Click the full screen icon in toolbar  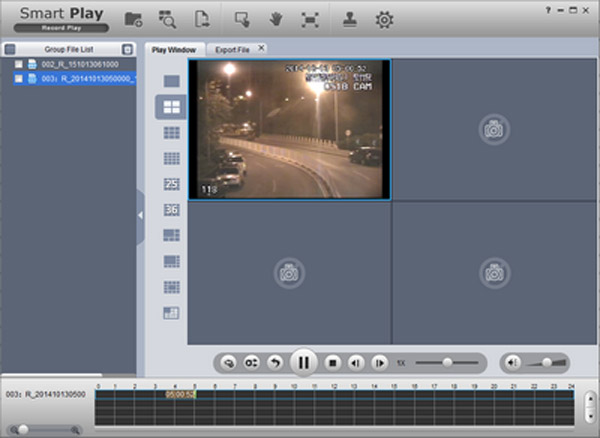(310, 19)
